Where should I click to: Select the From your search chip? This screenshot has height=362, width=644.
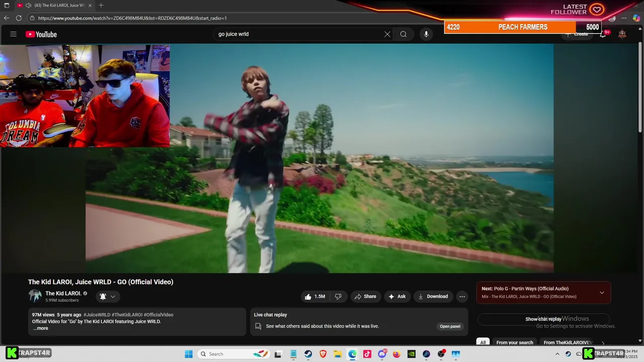515,343
